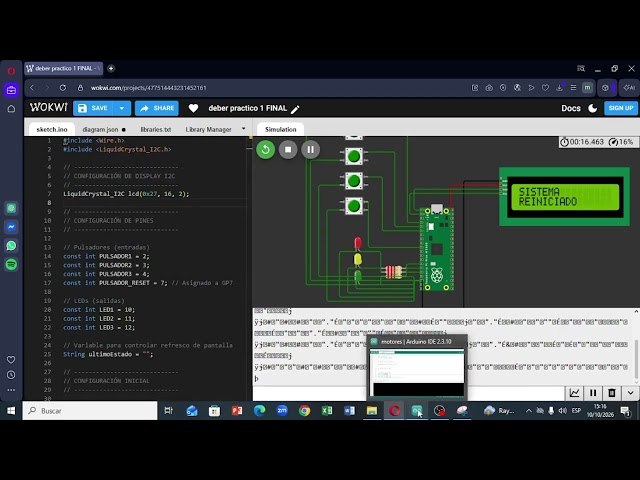Viewport: 640px width, 480px height.
Task: Select the green LED
Action: point(358,277)
